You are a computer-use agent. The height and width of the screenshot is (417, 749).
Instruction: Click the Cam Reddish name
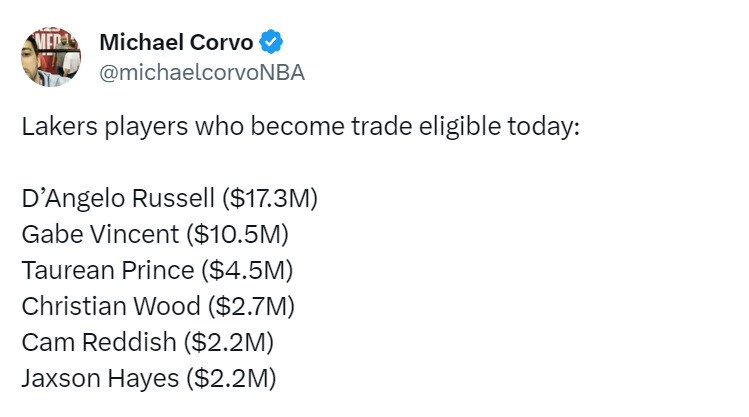tap(99, 342)
